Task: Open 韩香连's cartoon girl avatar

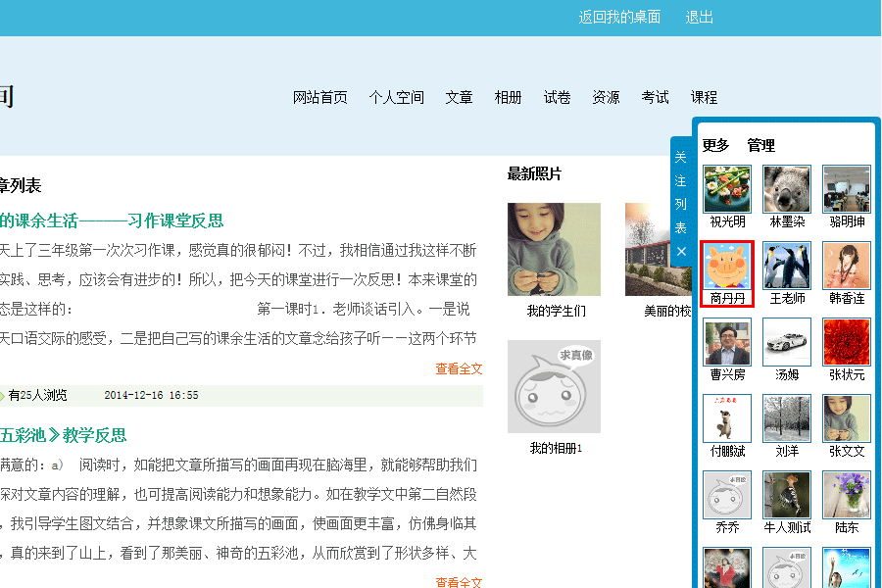Action: coord(847,266)
